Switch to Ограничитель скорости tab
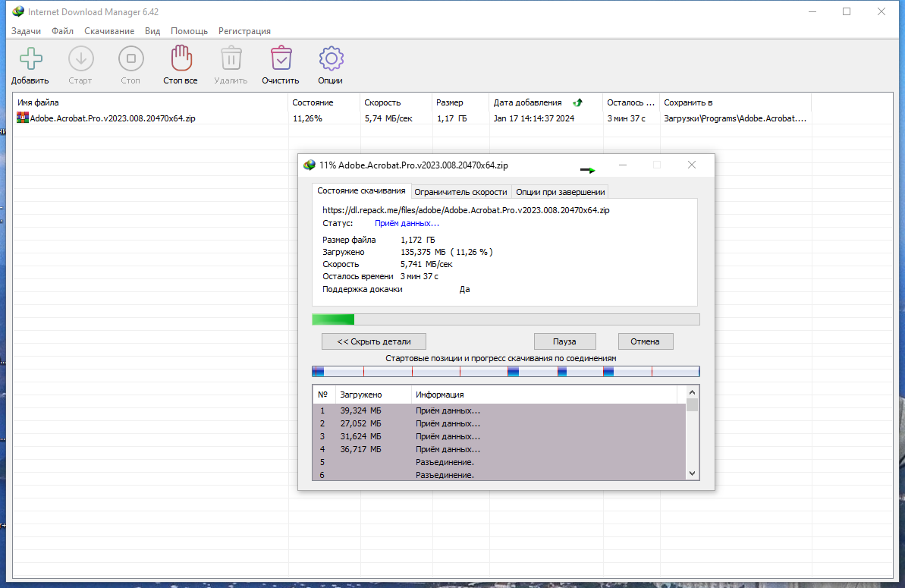Screen dimensions: 905x588 (x=460, y=192)
